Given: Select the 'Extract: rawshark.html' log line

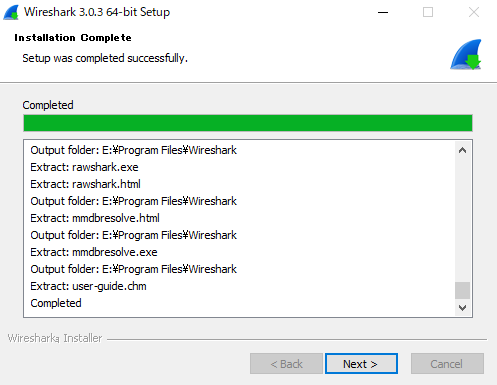Looking at the screenshot, I should pos(85,184).
